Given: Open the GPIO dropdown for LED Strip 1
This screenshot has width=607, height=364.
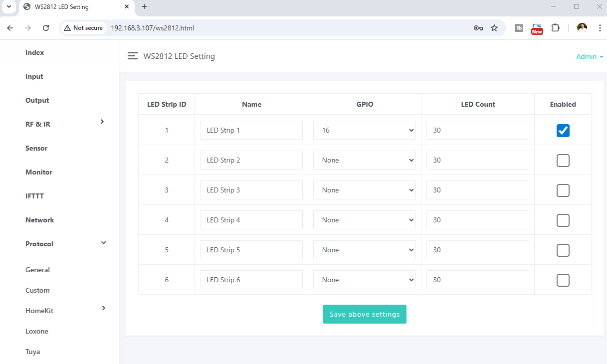Looking at the screenshot, I should tap(364, 130).
